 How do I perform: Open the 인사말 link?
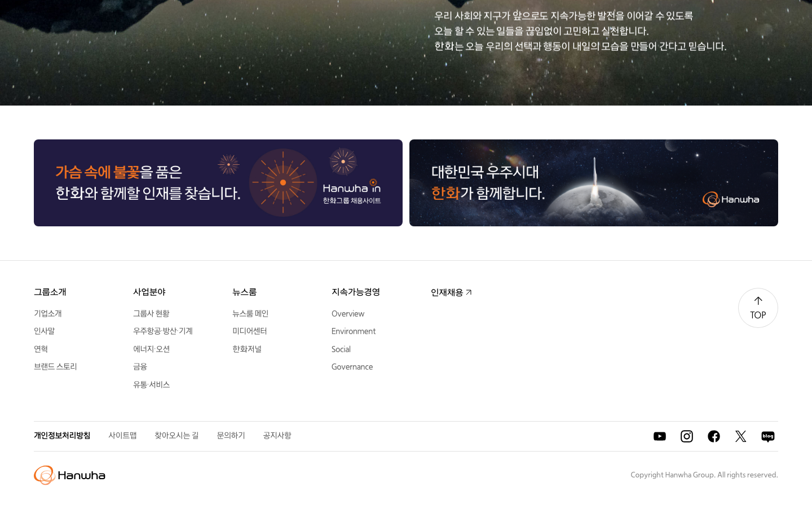pos(45,331)
